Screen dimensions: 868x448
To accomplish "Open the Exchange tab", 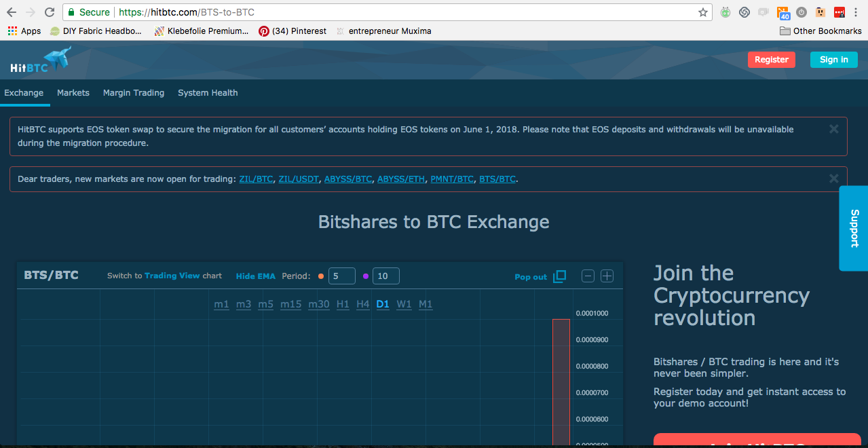I will (x=24, y=93).
